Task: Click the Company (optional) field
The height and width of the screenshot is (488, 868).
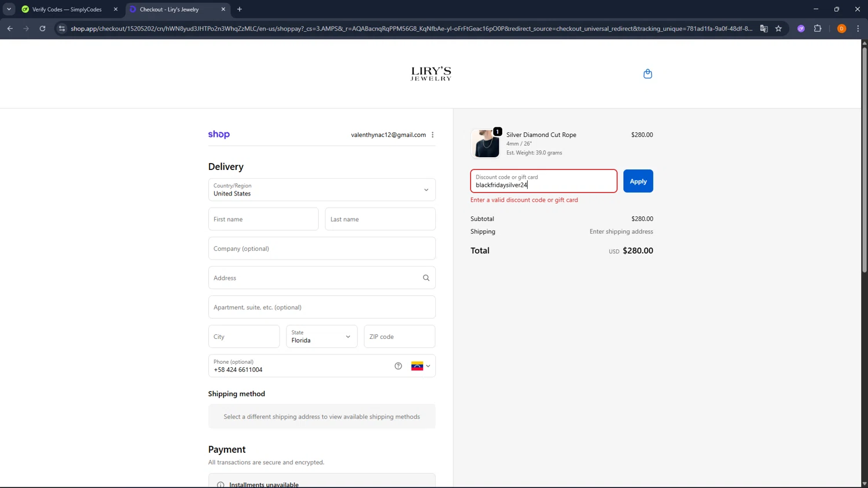Action: 322,249
